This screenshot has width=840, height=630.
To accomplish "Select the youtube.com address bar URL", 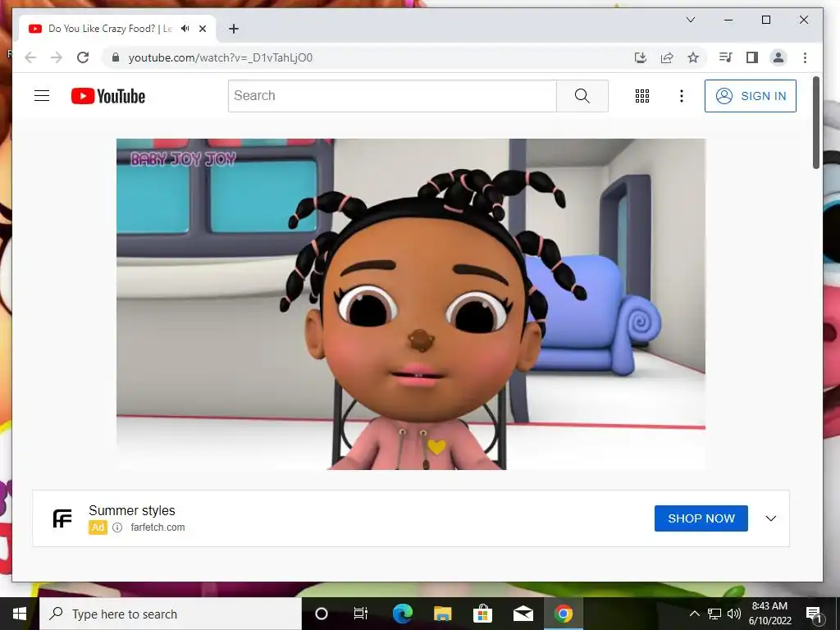I will [x=220, y=57].
